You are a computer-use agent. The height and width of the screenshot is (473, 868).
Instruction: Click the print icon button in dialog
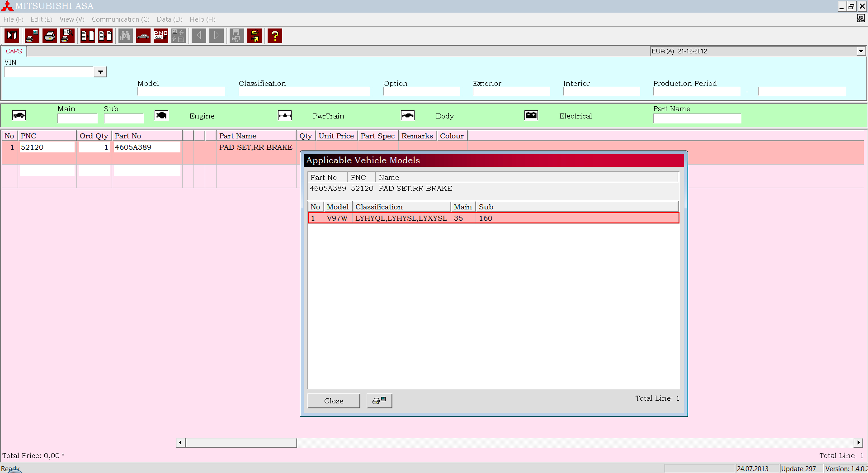[x=379, y=401]
